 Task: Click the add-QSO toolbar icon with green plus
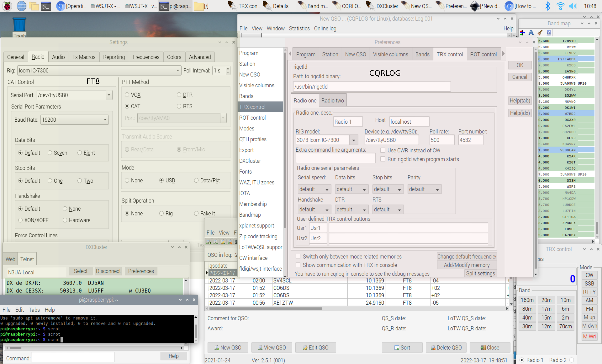tap(208, 242)
